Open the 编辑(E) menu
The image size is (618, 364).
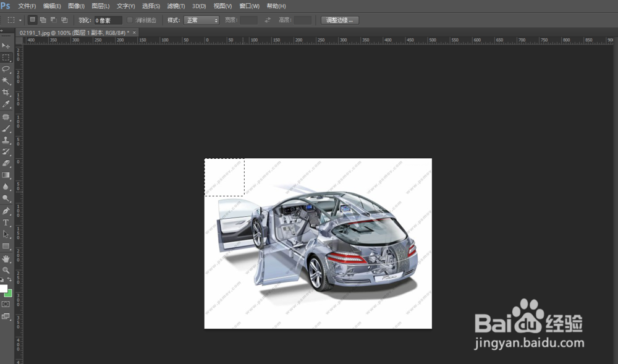[52, 6]
